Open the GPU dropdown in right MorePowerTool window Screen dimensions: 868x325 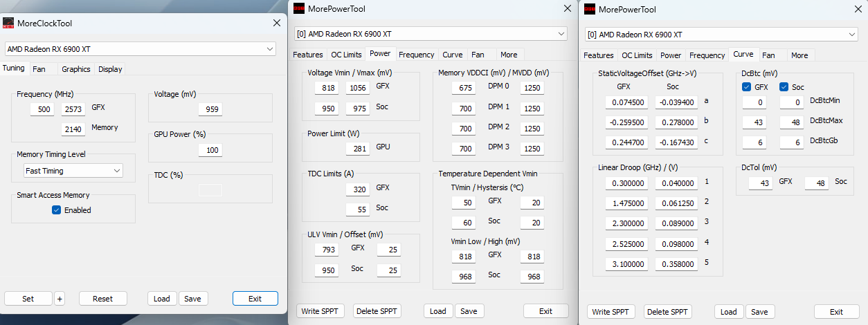pyautogui.click(x=722, y=35)
